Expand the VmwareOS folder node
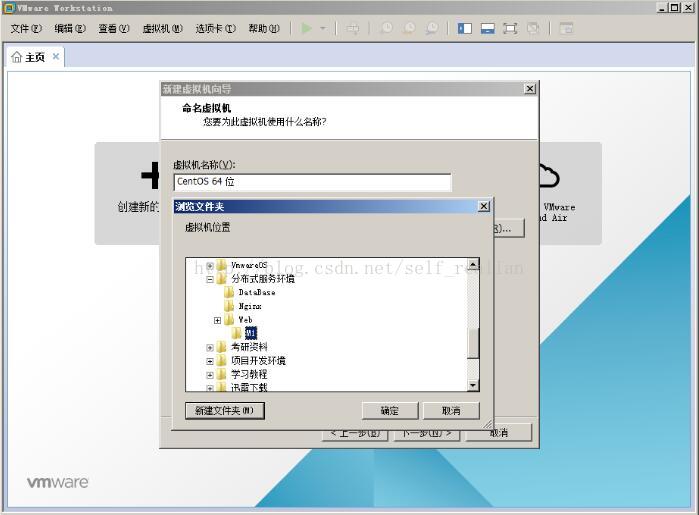Image resolution: width=699 pixels, height=515 pixels. tap(210, 266)
